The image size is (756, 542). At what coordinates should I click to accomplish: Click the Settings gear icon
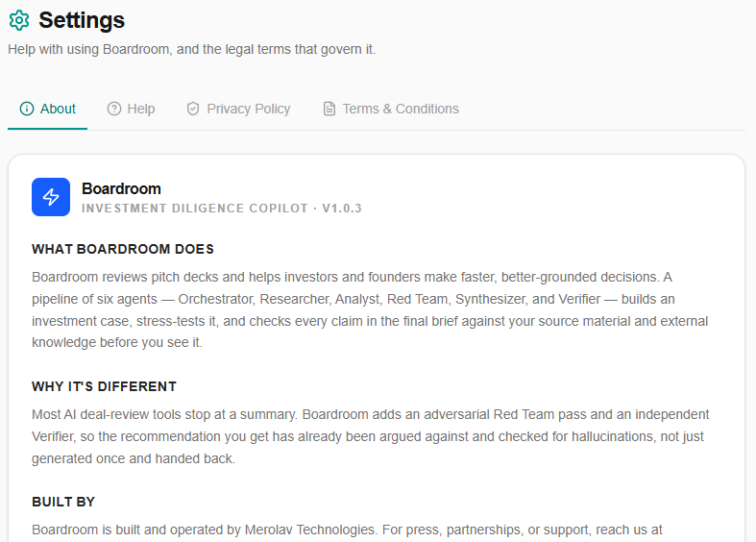tap(19, 20)
